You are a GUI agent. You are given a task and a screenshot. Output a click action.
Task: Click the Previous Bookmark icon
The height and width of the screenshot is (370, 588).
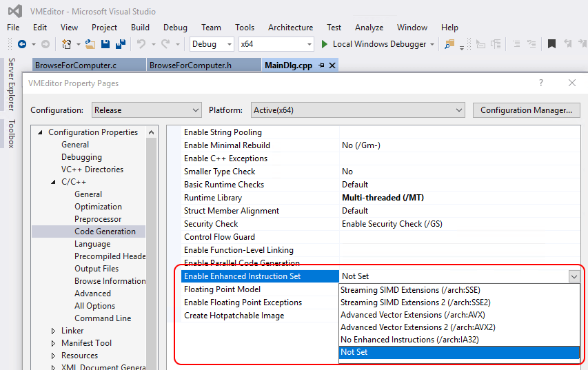568,44
